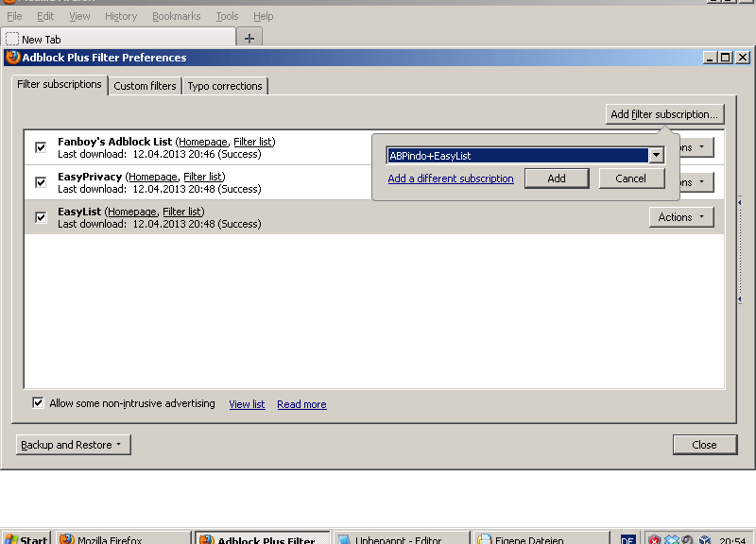Open the Bookmarks menu
The height and width of the screenshot is (544, 756).
pos(177,16)
